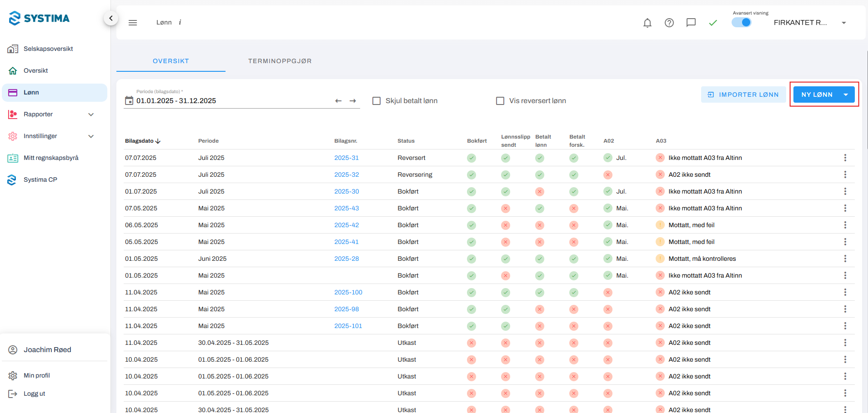Open row menu for bilag 2025-32
Viewport: 868px width, 413px height.
coord(845,174)
